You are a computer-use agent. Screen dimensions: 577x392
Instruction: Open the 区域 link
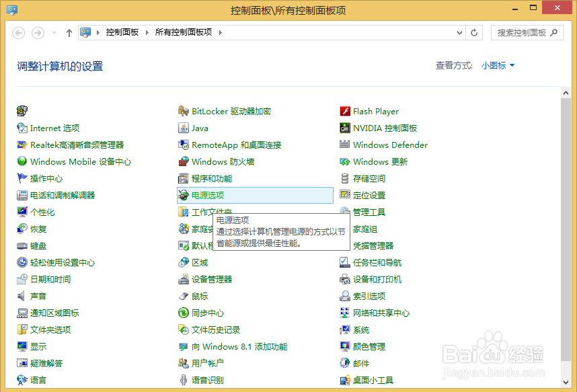200,262
